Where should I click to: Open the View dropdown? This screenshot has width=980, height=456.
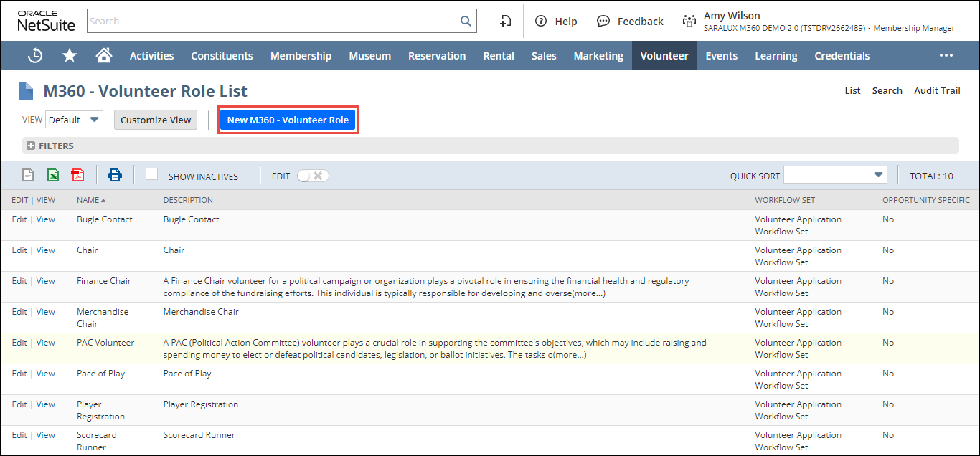(x=75, y=120)
